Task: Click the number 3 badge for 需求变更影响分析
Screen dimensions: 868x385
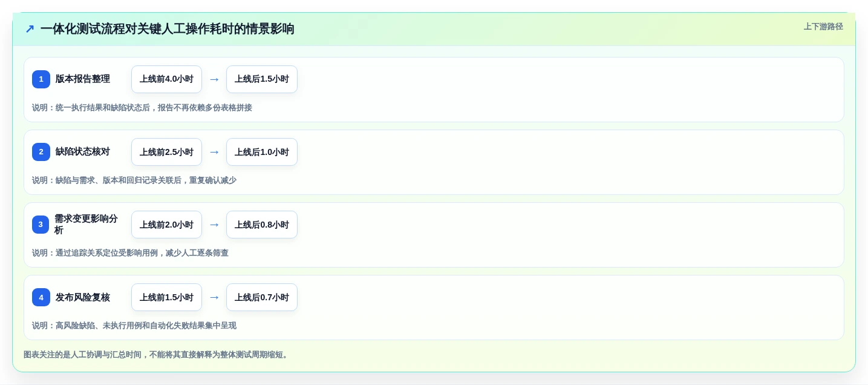Action: (x=41, y=225)
